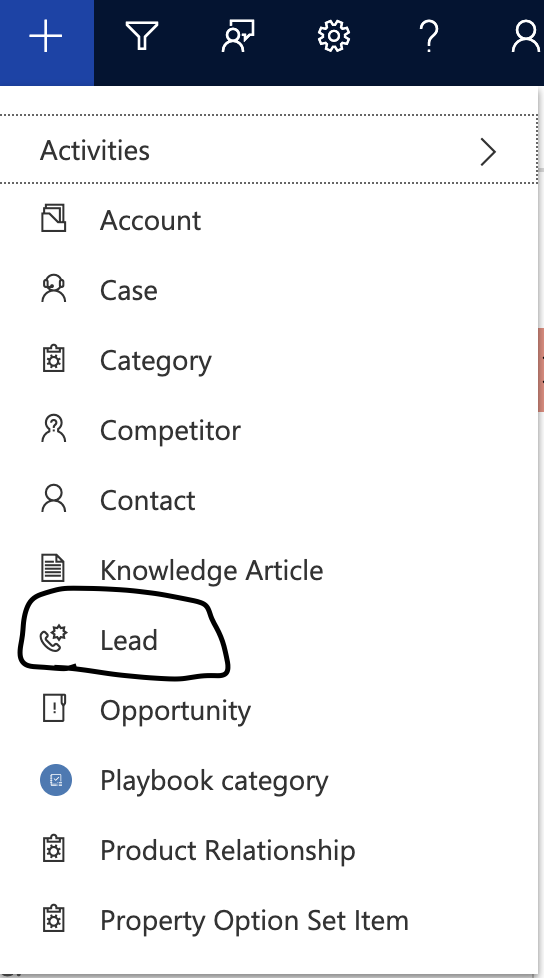The width and height of the screenshot is (544, 978).
Task: Select Competitor from the list
Action: coord(268,430)
